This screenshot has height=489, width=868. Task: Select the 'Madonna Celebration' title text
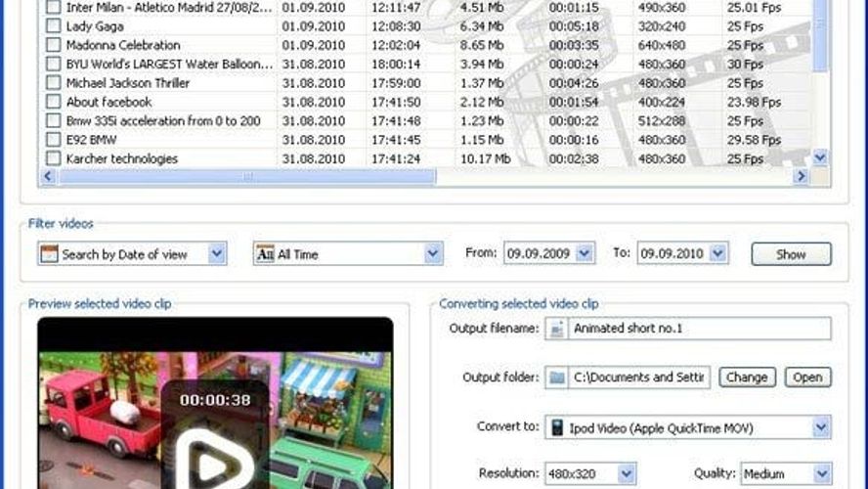pyautogui.click(x=123, y=45)
